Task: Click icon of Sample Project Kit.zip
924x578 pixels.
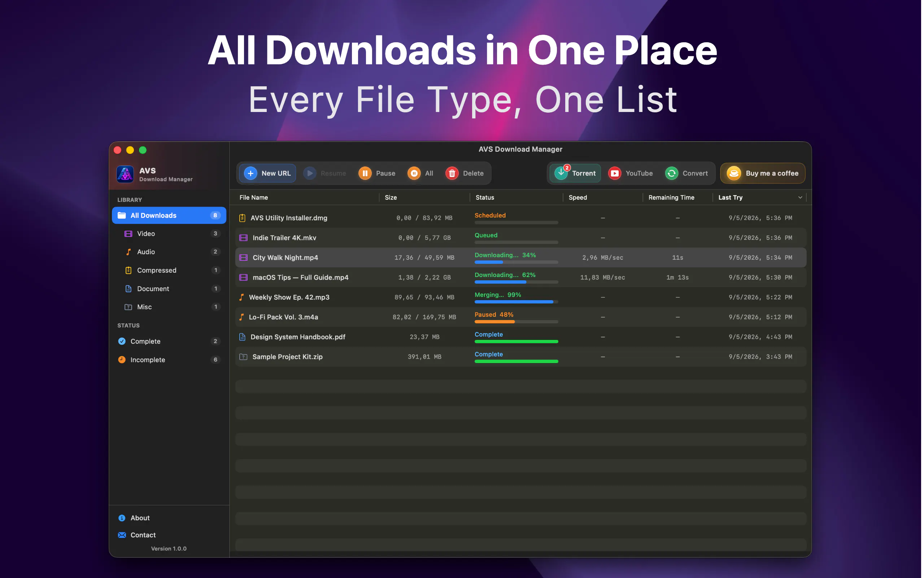Action: 244,357
